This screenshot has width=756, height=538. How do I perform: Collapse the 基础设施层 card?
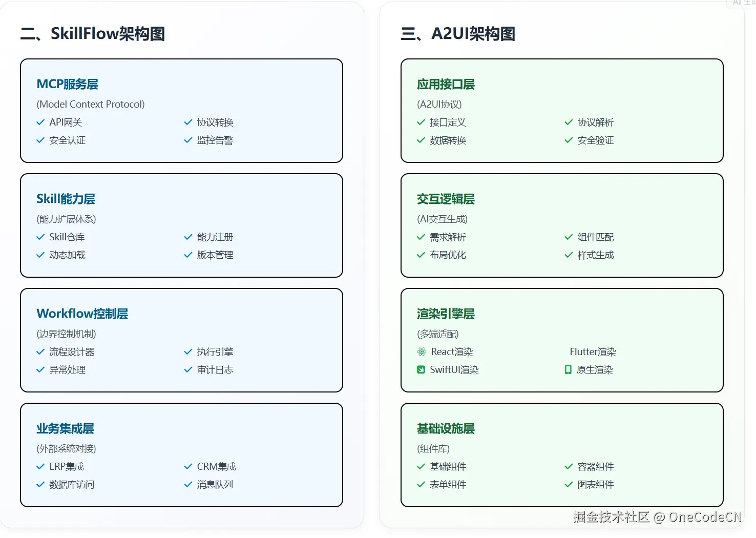click(445, 428)
